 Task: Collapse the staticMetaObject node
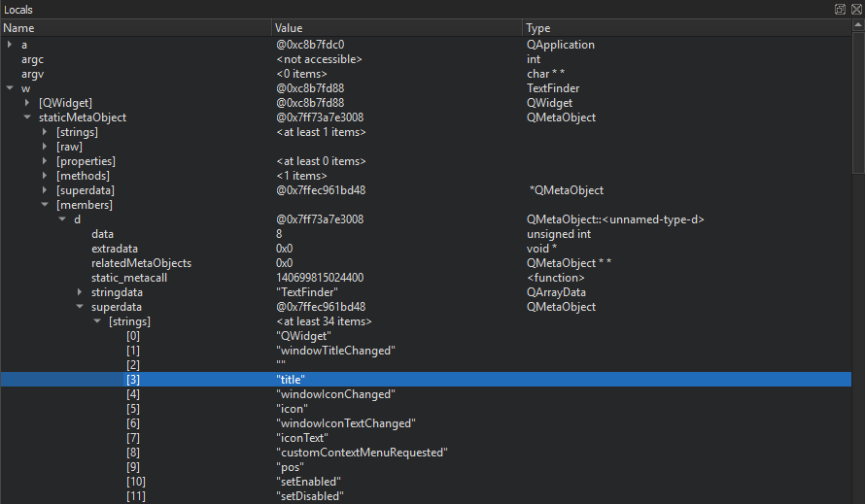pos(27,118)
